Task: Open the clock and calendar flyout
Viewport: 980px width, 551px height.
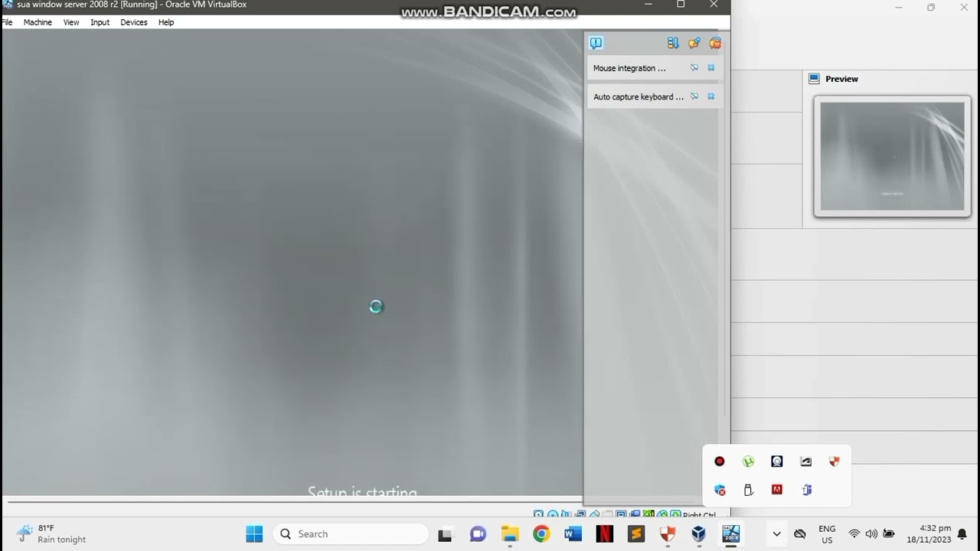Action: coord(929,534)
